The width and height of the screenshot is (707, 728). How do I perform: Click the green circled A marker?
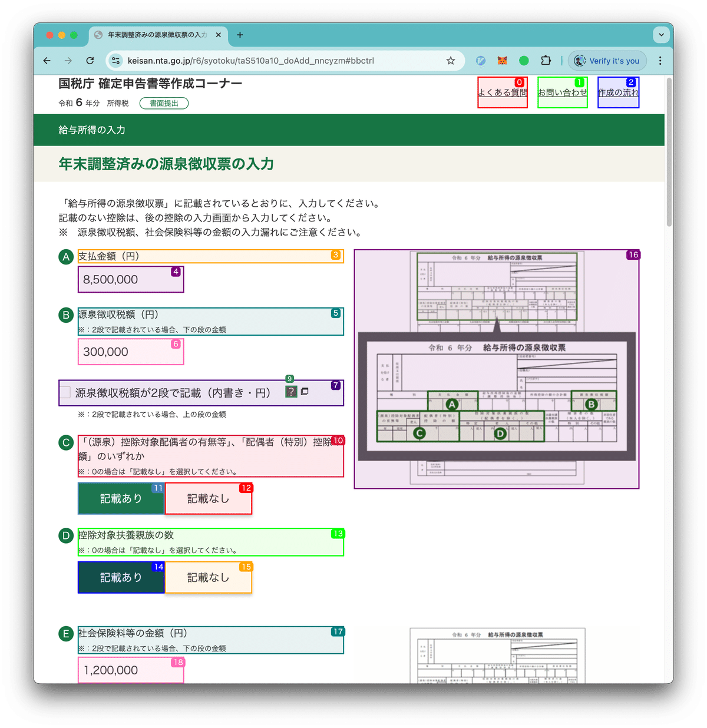click(x=66, y=257)
